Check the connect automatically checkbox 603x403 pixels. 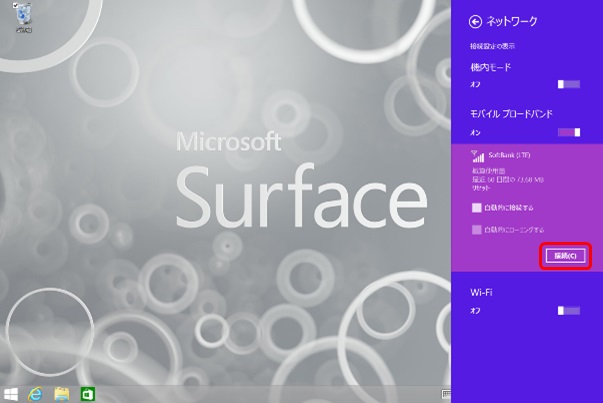[476, 208]
